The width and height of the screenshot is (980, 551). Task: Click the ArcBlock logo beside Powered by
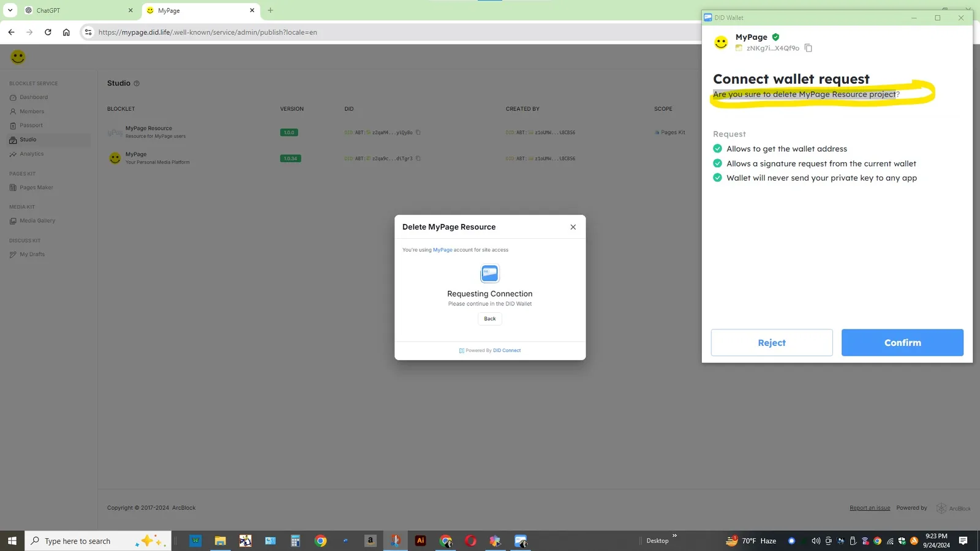pos(954,508)
